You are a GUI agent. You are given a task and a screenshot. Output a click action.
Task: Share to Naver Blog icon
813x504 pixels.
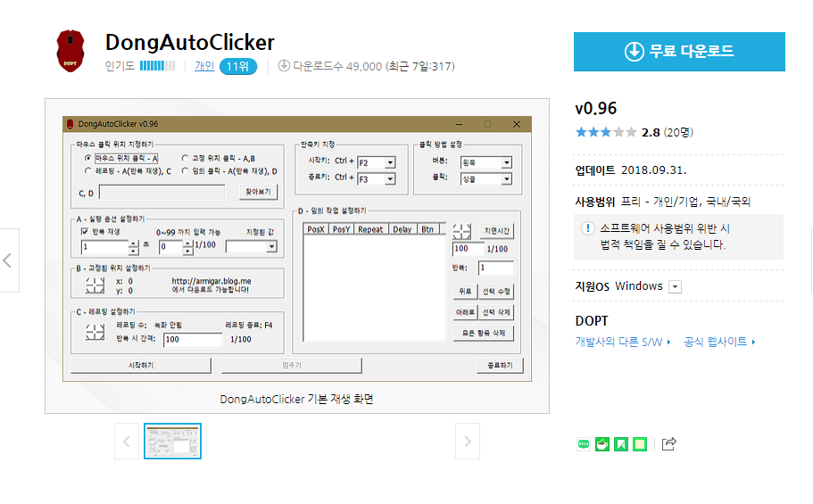coord(584,444)
